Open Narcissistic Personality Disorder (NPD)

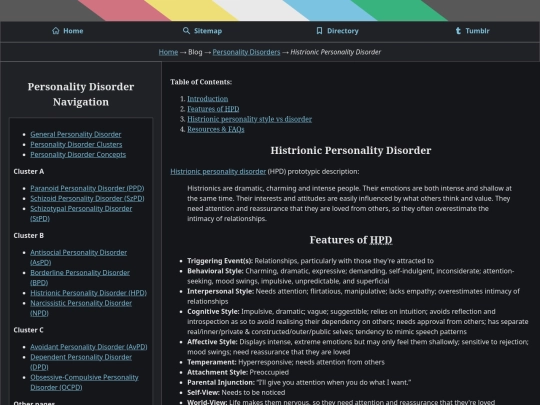[81, 308]
